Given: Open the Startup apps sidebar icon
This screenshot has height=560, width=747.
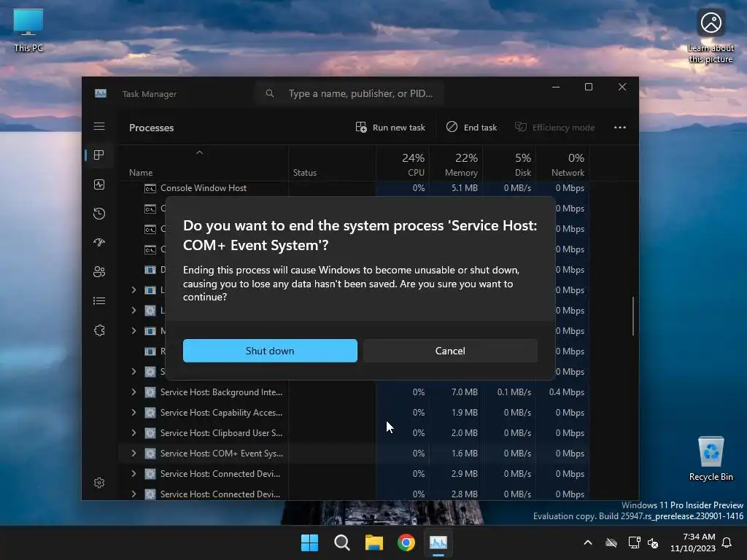Looking at the screenshot, I should tap(99, 242).
